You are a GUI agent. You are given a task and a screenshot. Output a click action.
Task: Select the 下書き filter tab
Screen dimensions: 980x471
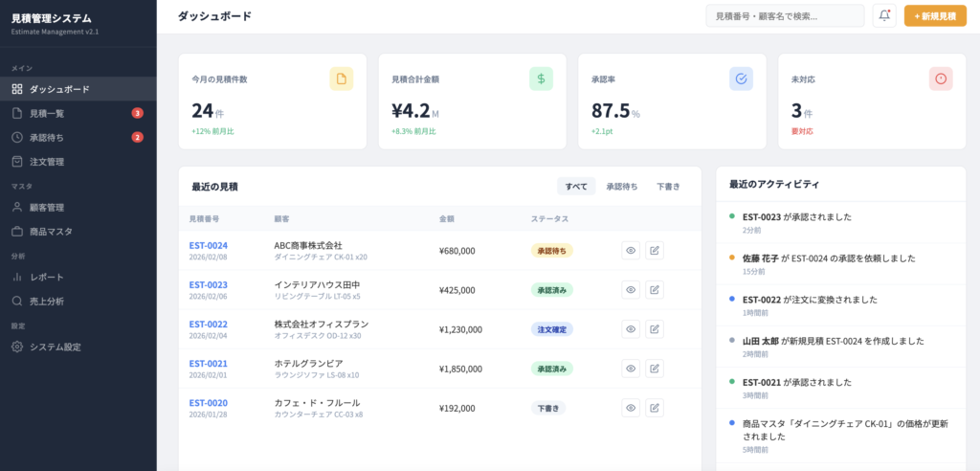[668, 187]
